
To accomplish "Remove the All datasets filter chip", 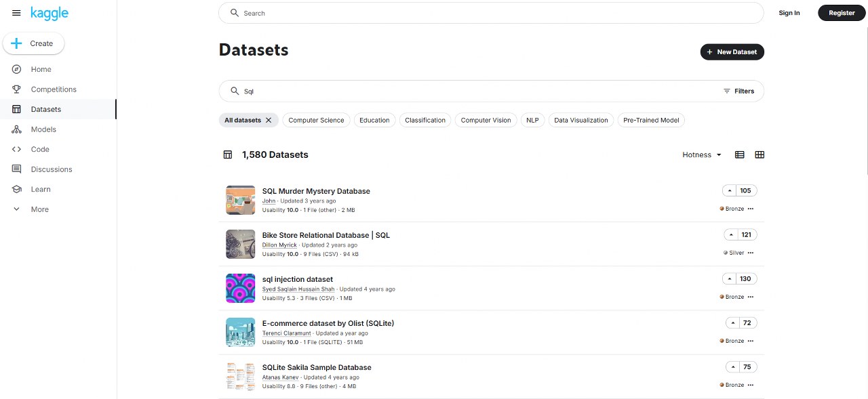I will point(269,120).
